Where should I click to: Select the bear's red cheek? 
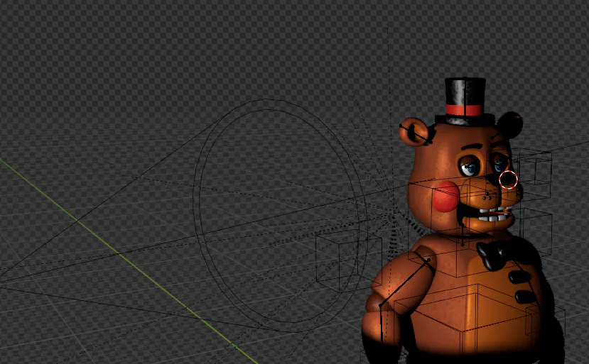[x=445, y=197]
